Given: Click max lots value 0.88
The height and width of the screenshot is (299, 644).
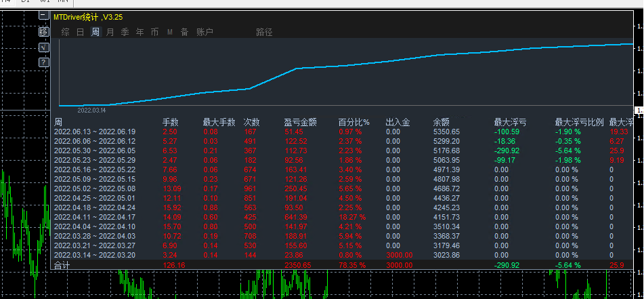Looking at the screenshot, I should [211, 207].
